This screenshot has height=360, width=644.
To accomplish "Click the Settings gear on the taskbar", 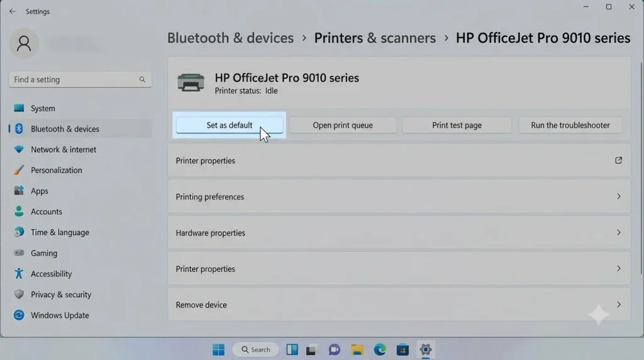I will (426, 350).
